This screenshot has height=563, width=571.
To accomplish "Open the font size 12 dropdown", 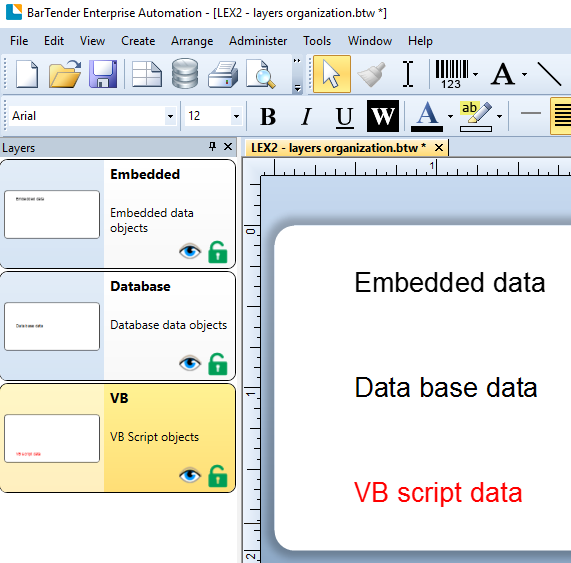I will click(236, 116).
